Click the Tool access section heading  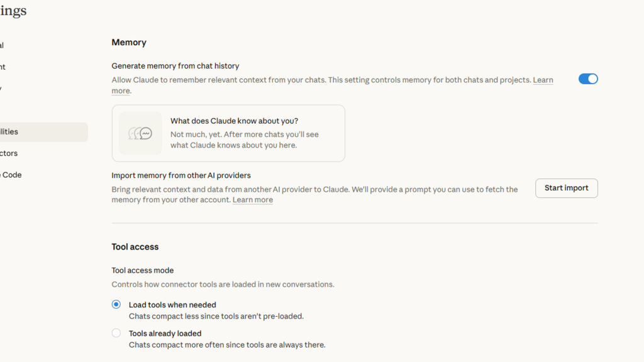pos(135,247)
